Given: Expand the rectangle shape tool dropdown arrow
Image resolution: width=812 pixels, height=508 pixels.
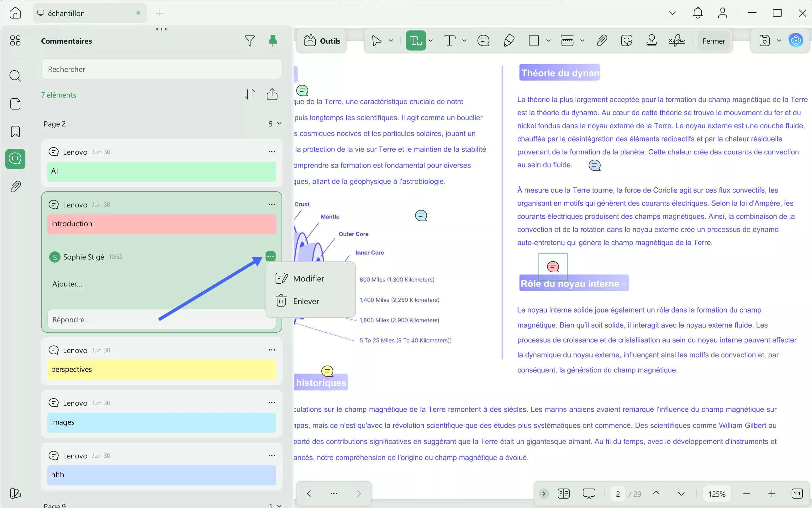Looking at the screenshot, I should 548,41.
